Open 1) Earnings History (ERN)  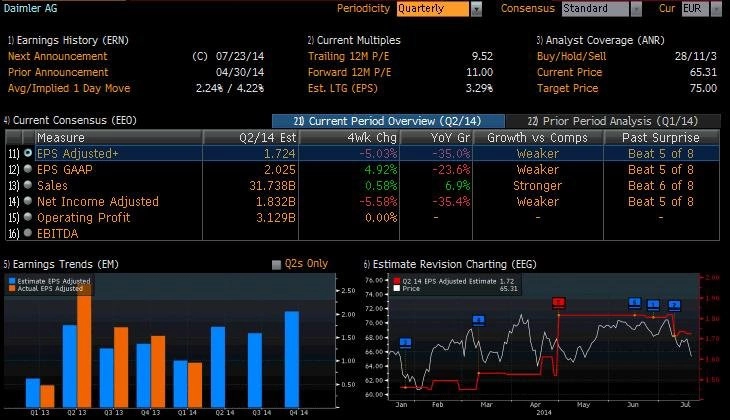click(x=68, y=41)
